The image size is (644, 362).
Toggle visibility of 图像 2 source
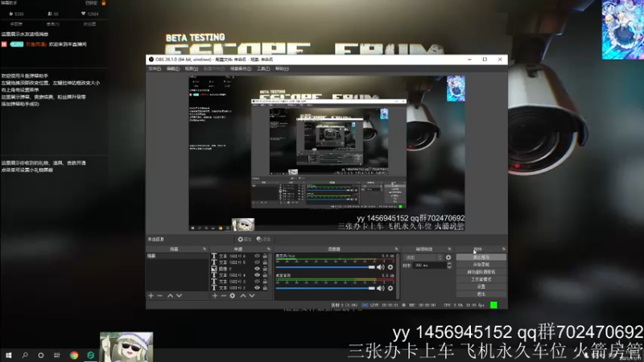(x=257, y=269)
